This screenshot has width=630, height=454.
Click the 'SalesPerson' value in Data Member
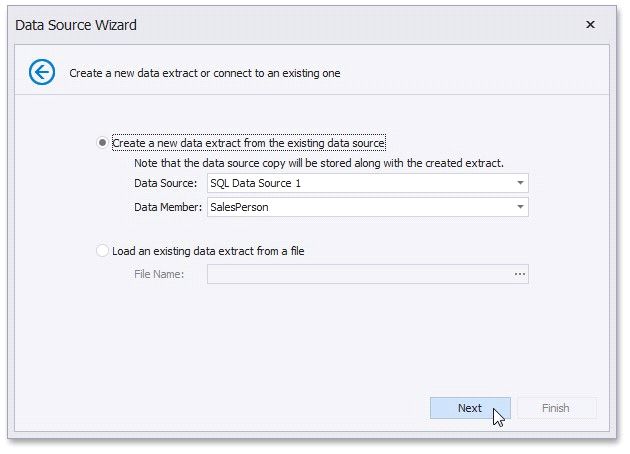pos(239,207)
